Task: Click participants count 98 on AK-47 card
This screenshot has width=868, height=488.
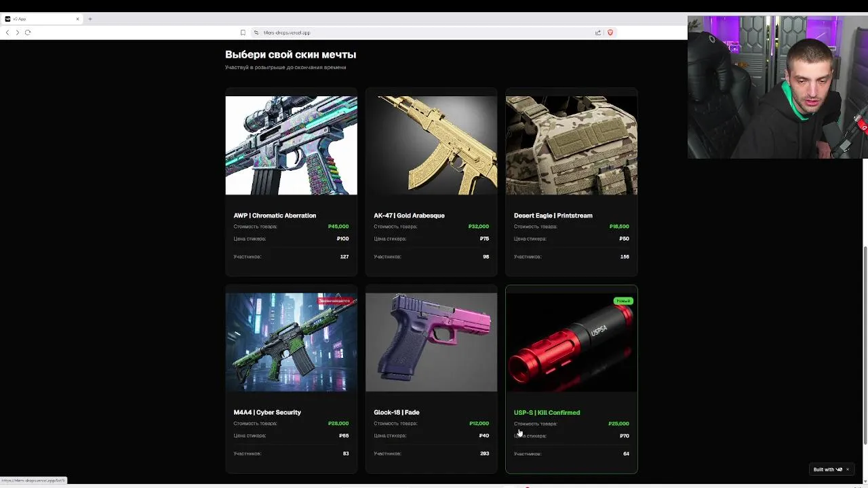Action: click(x=486, y=257)
